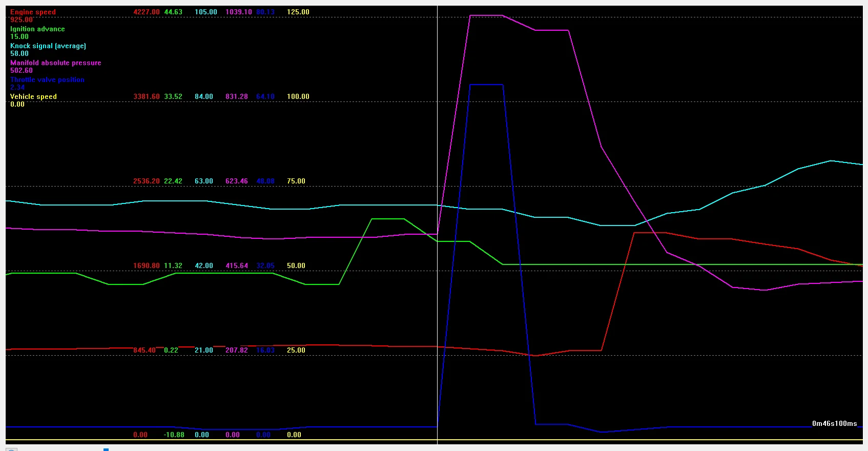This screenshot has width=868, height=451.
Task: Select the Manifold absolute pressure legend label
Action: [55, 63]
